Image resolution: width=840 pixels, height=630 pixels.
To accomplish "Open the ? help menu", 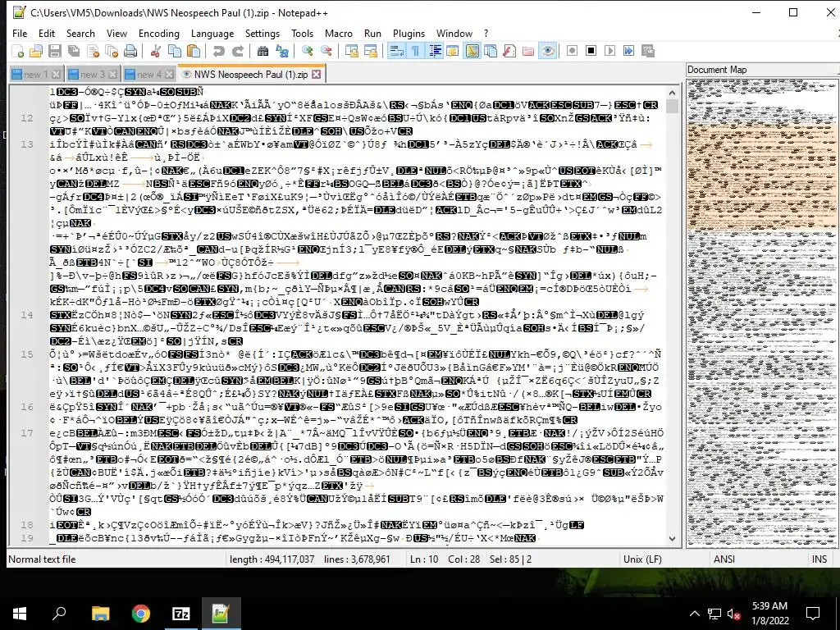I will [486, 33].
